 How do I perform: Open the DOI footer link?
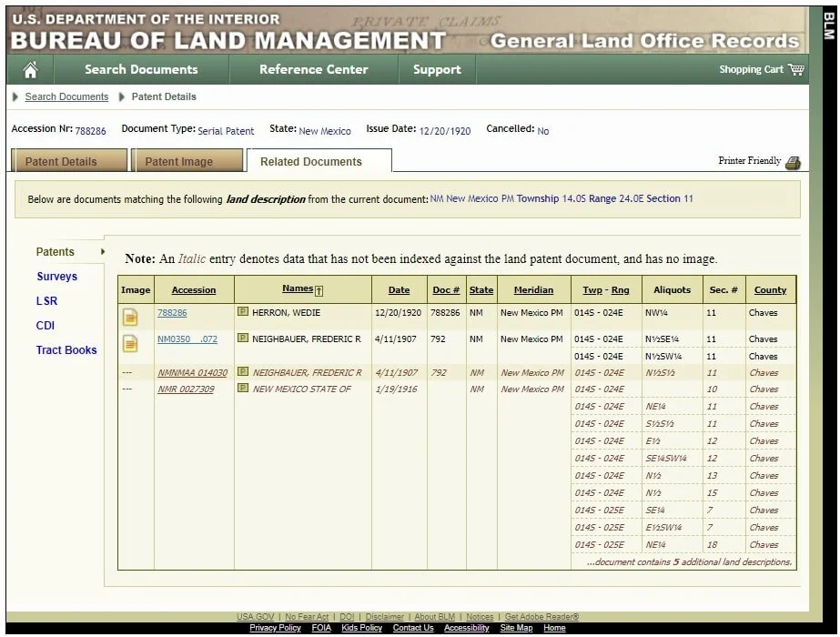pyautogui.click(x=347, y=617)
